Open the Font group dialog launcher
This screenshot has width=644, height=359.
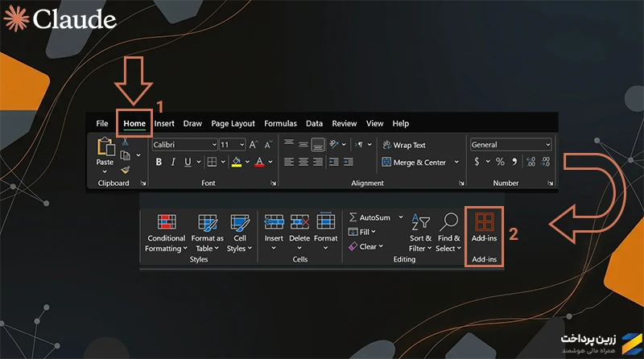tap(273, 184)
